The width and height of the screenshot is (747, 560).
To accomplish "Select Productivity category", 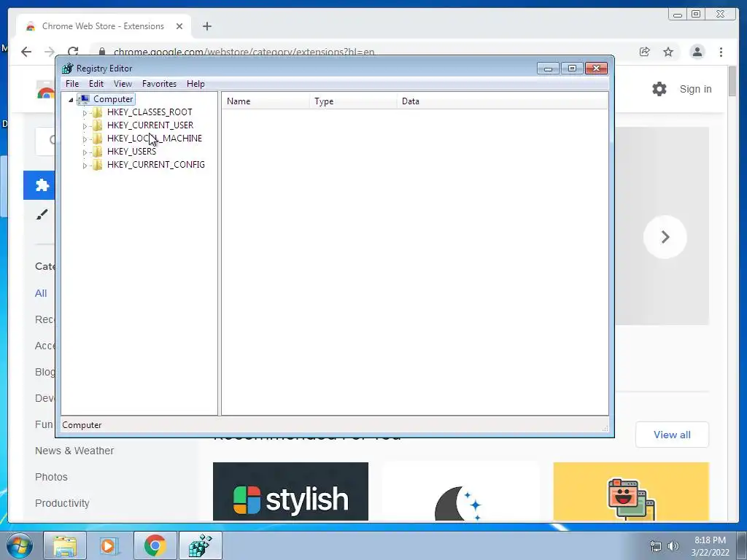I will 62,503.
